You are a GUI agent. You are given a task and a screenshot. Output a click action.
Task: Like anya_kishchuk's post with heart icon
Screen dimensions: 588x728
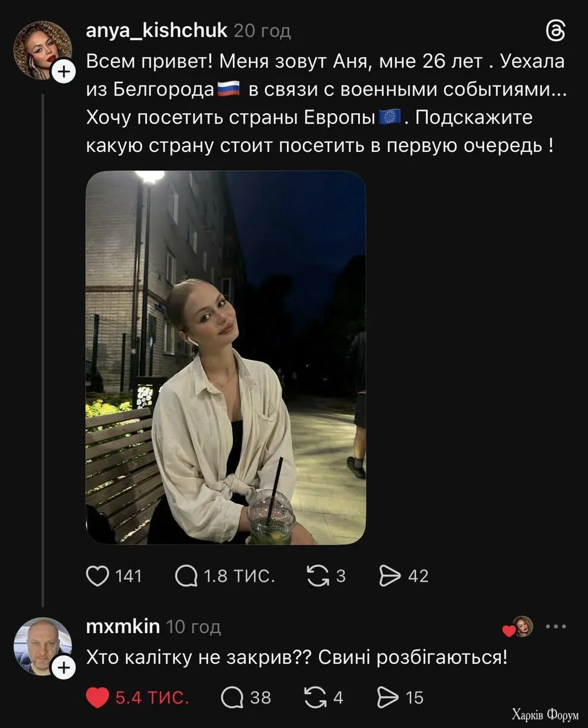coord(97,576)
